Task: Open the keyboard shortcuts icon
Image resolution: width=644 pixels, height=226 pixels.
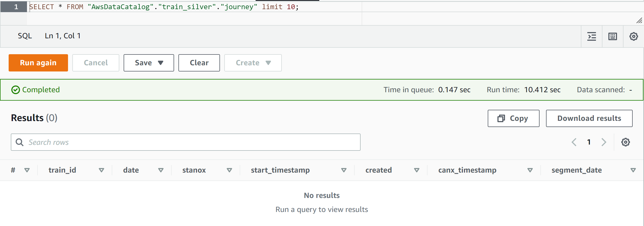Action: pos(613,36)
